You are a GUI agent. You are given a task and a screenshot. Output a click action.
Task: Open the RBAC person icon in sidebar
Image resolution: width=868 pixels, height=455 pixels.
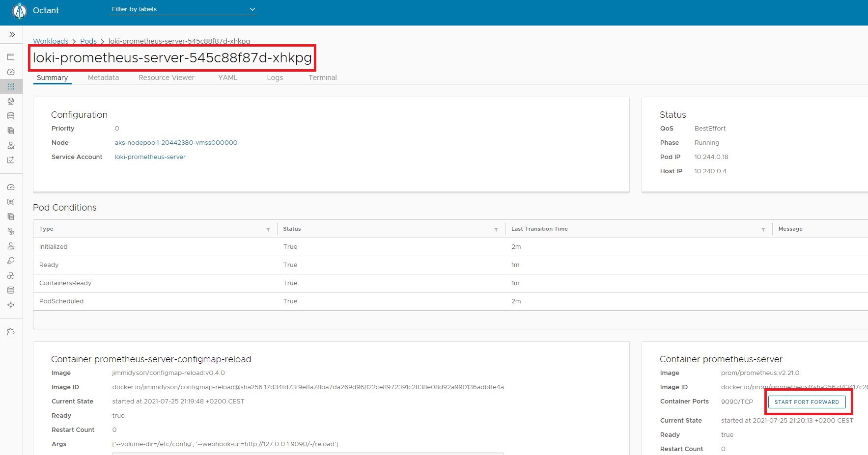[x=11, y=145]
